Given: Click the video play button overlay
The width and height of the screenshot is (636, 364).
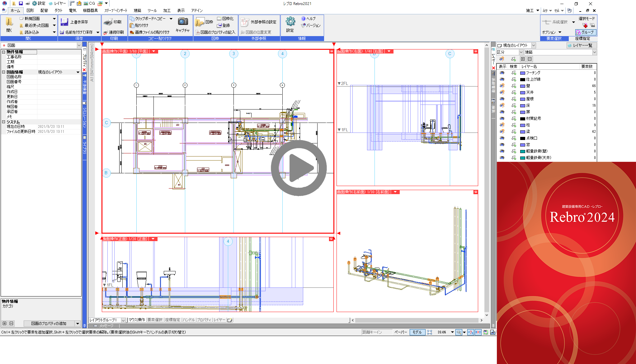Looking at the screenshot, I should tap(299, 168).
